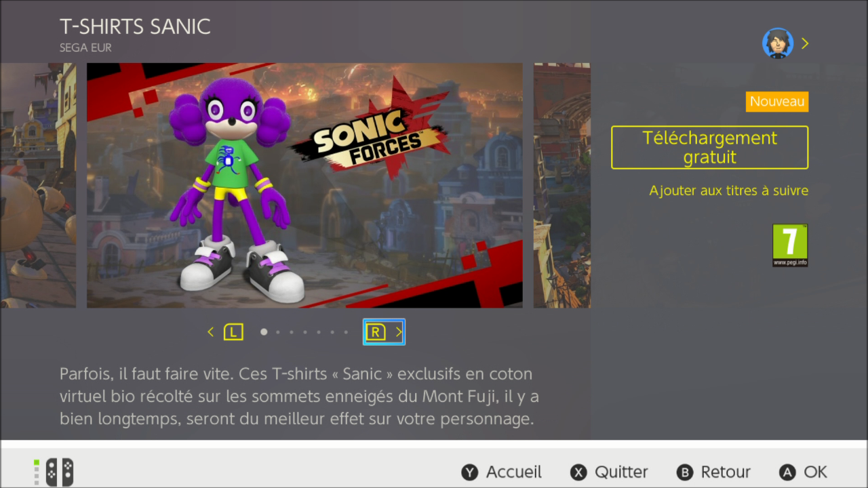Screen dimensions: 868x488
Task: Click the chevron next to profile avatar
Action: tap(805, 43)
